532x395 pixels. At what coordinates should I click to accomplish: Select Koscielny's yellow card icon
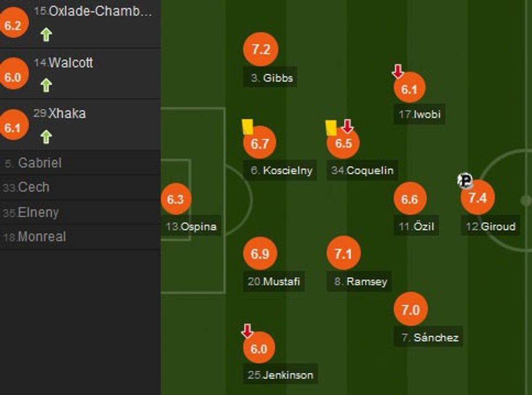tap(248, 127)
